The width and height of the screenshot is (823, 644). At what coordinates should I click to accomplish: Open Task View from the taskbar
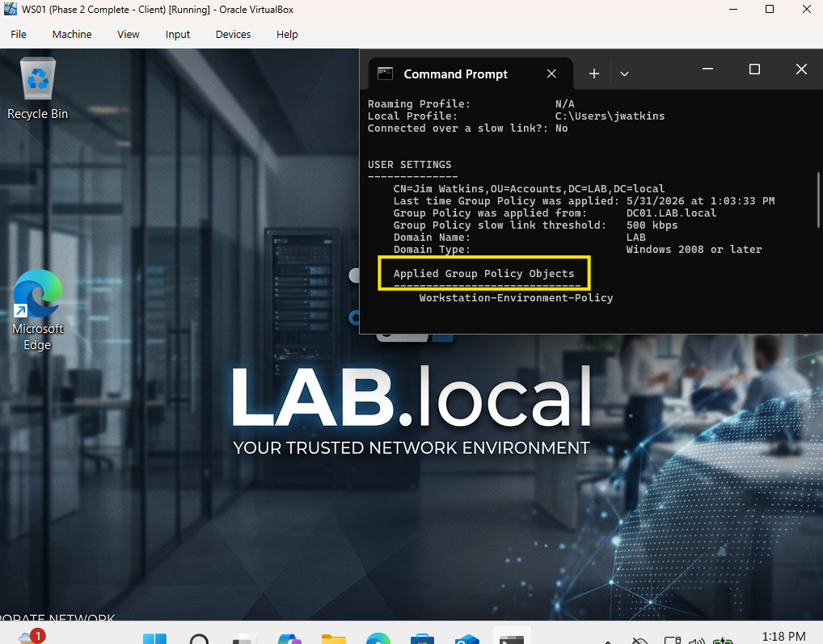coord(243,638)
